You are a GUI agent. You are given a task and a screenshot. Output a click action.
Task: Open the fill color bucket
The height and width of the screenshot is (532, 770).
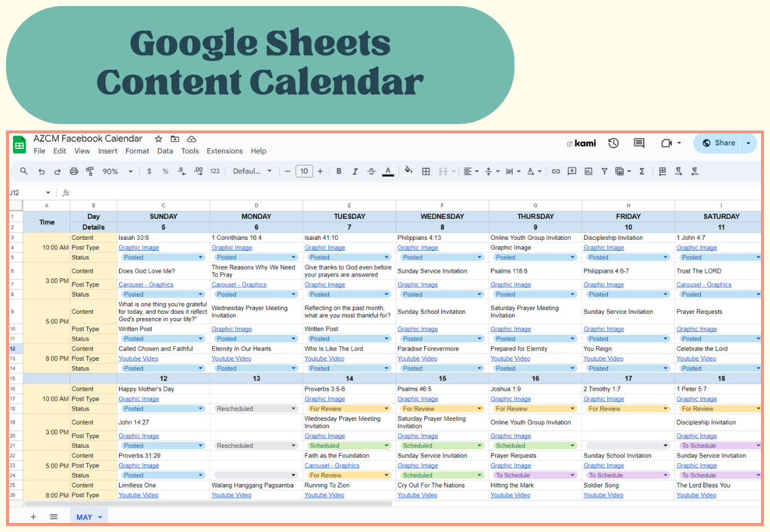(409, 171)
